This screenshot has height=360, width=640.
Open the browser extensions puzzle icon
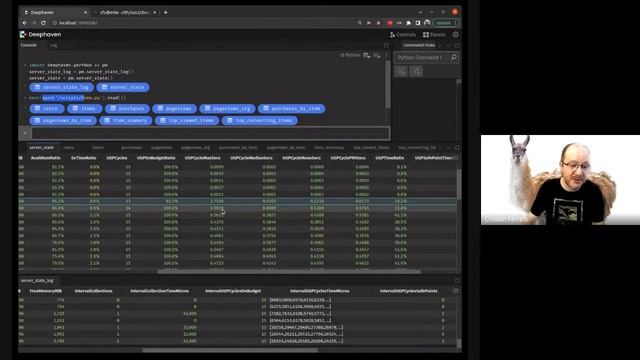tap(409, 23)
